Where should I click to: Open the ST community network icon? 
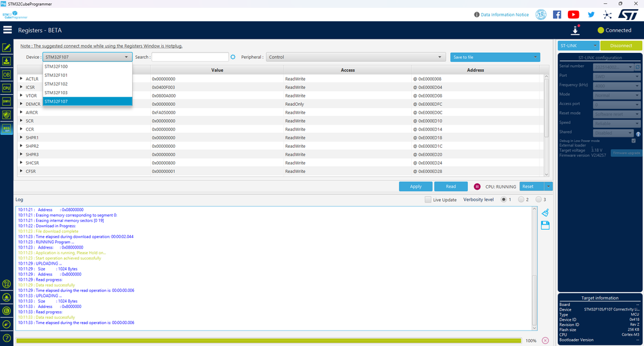click(x=607, y=14)
